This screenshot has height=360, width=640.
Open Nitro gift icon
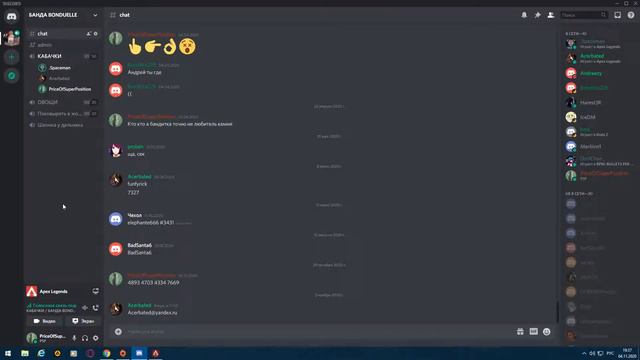[x=520, y=332]
